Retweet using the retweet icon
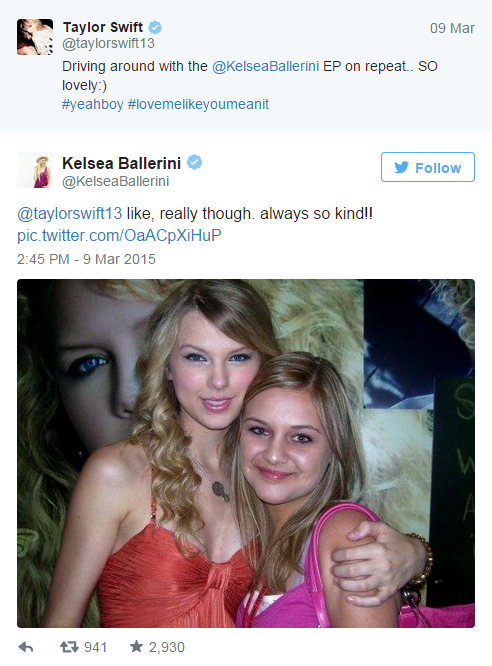492x666 pixels. click(69, 647)
